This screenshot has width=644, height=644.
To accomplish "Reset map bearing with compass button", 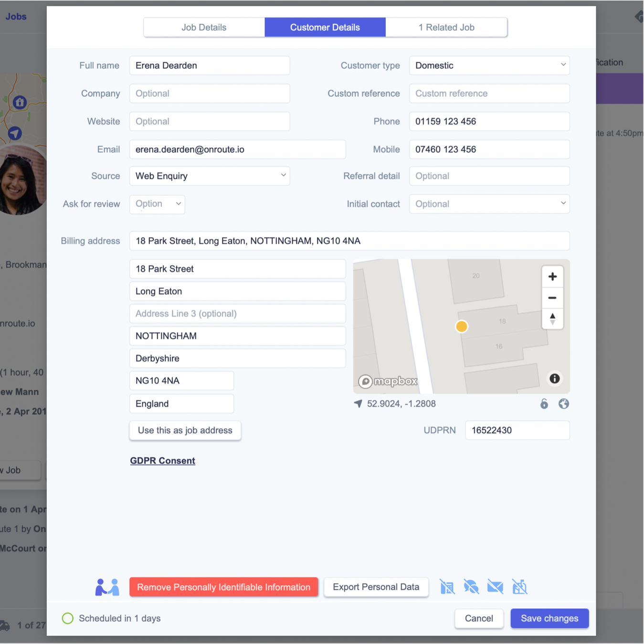I will pyautogui.click(x=552, y=319).
